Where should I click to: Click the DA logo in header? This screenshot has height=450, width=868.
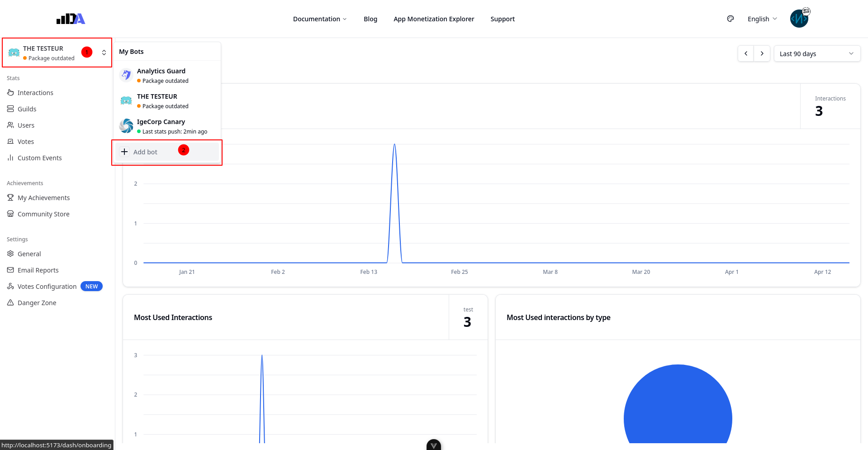(x=71, y=19)
